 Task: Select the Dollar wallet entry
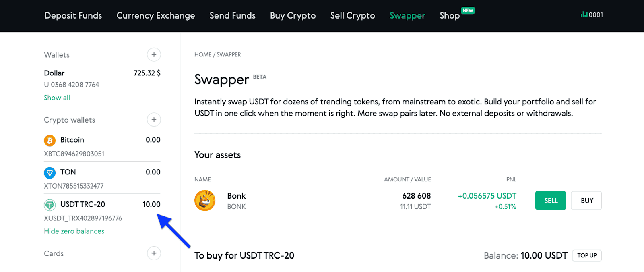coord(54,73)
